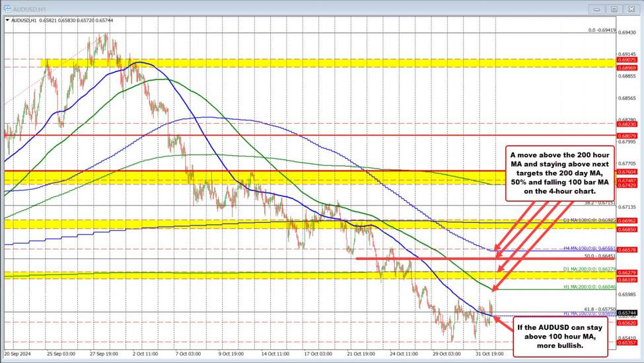Select the 0.66850 red price label
Viewport: 644px width, 363px height.
[x=627, y=229]
